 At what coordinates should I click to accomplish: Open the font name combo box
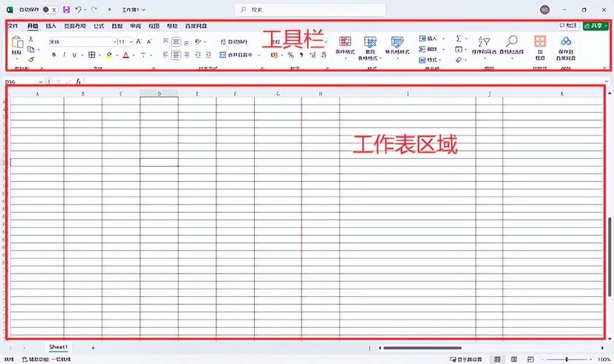(x=82, y=41)
